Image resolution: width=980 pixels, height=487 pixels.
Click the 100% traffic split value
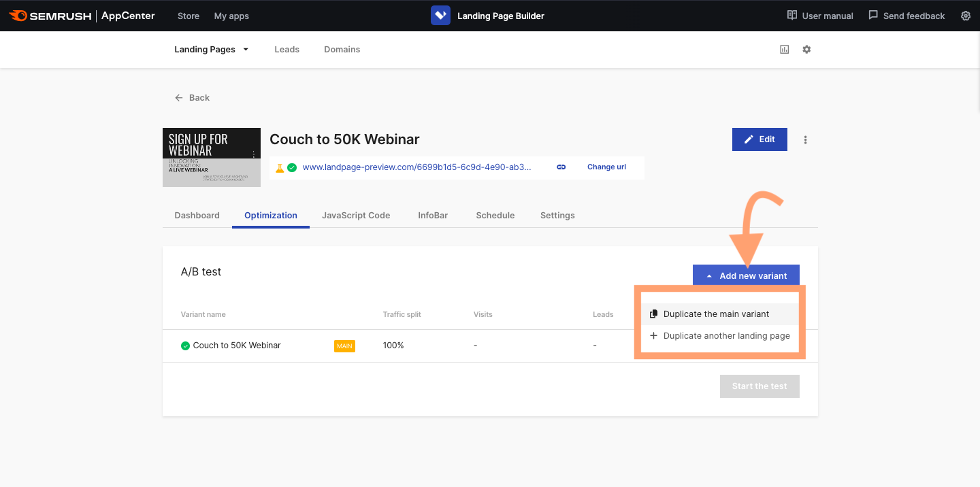tap(391, 345)
